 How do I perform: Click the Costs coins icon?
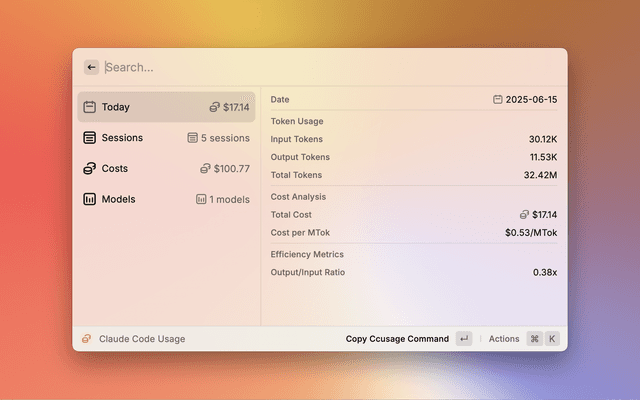[x=90, y=169]
